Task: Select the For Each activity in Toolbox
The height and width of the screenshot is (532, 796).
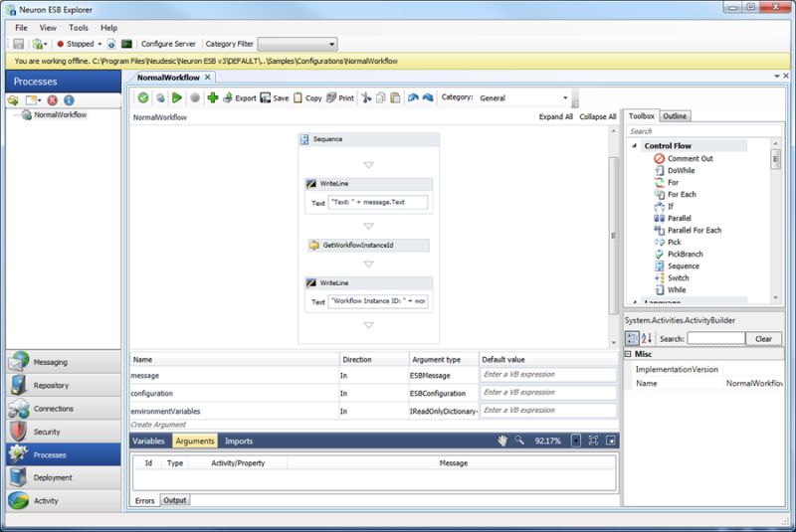Action: click(x=676, y=194)
